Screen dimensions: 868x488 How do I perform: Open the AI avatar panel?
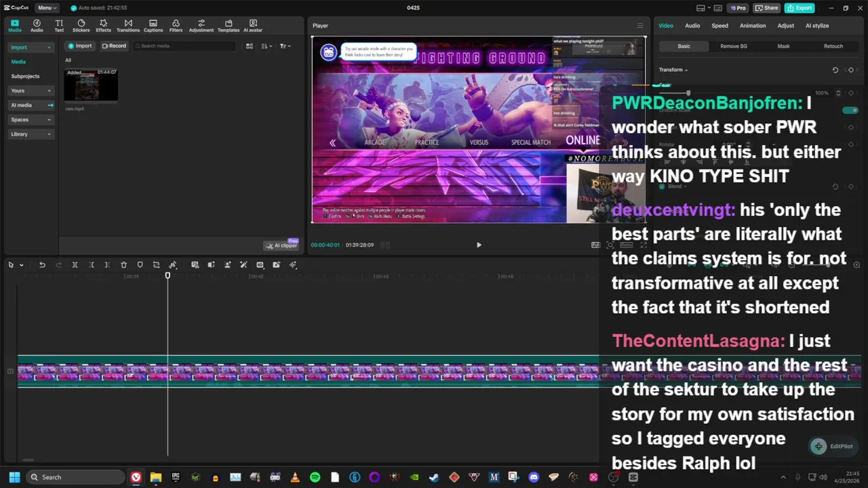click(253, 26)
